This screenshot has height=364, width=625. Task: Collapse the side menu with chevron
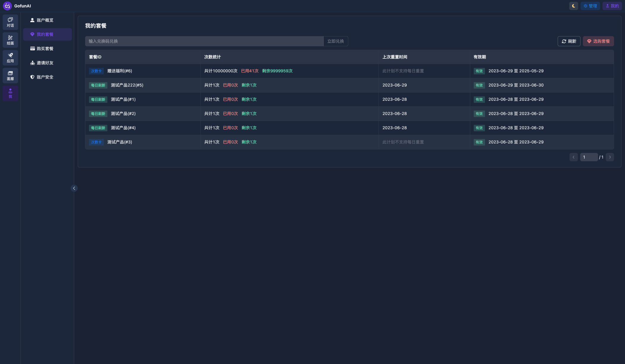74,188
